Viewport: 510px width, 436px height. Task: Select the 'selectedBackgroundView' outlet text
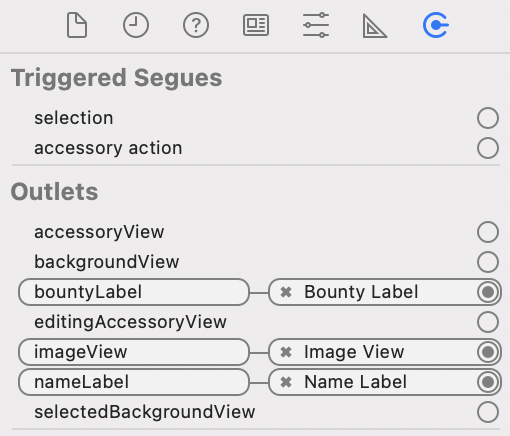(145, 412)
